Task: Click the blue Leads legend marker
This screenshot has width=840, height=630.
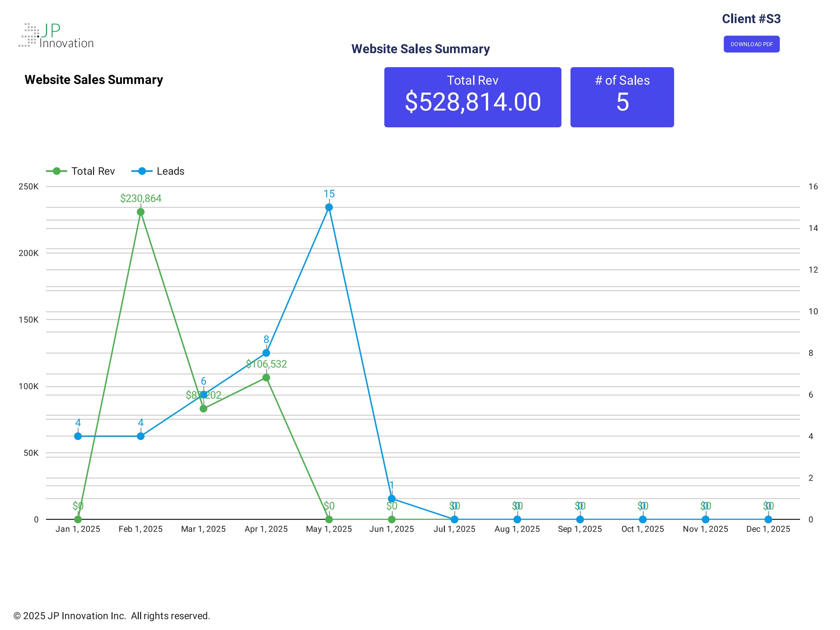Action: (x=142, y=171)
